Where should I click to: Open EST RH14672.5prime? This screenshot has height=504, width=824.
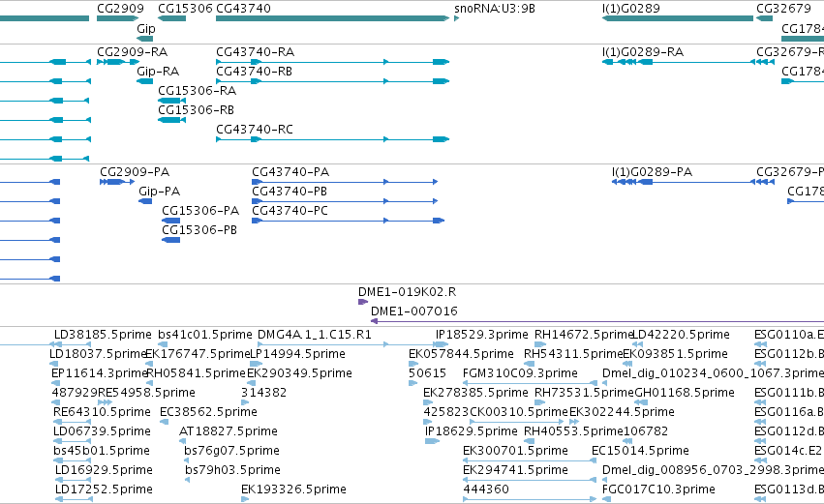pos(583,335)
